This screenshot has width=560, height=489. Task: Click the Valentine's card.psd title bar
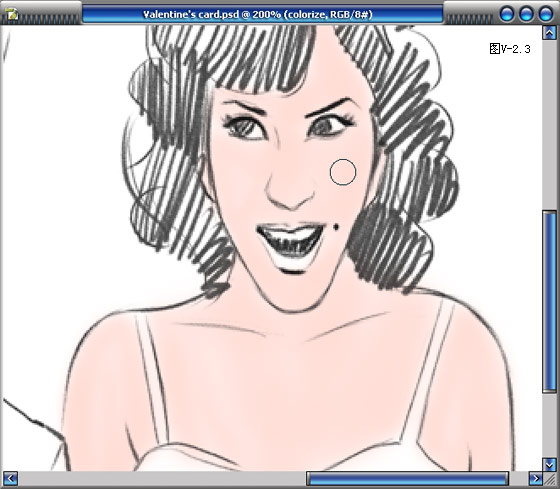coord(262,15)
